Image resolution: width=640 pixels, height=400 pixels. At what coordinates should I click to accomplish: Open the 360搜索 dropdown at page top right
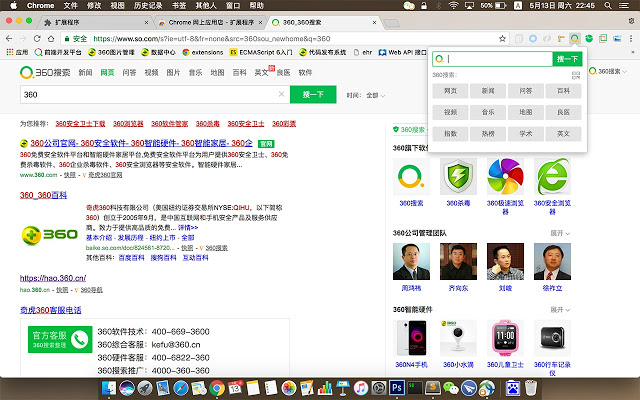(608, 71)
